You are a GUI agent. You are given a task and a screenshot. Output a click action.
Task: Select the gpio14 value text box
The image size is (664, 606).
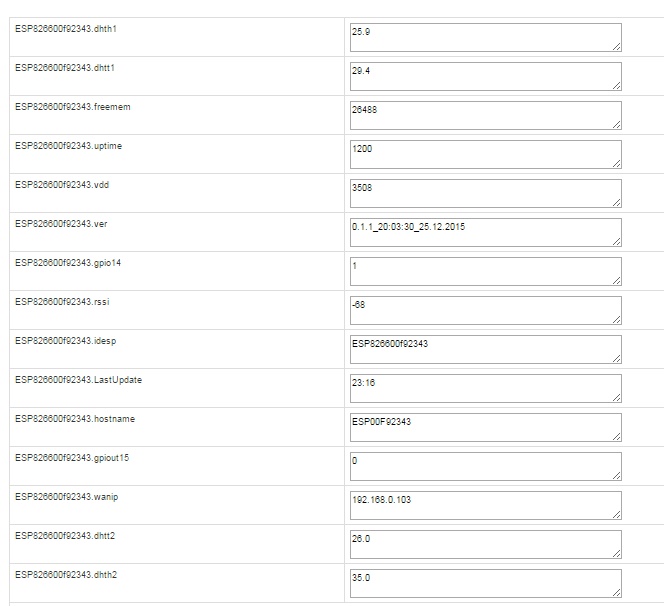485,271
